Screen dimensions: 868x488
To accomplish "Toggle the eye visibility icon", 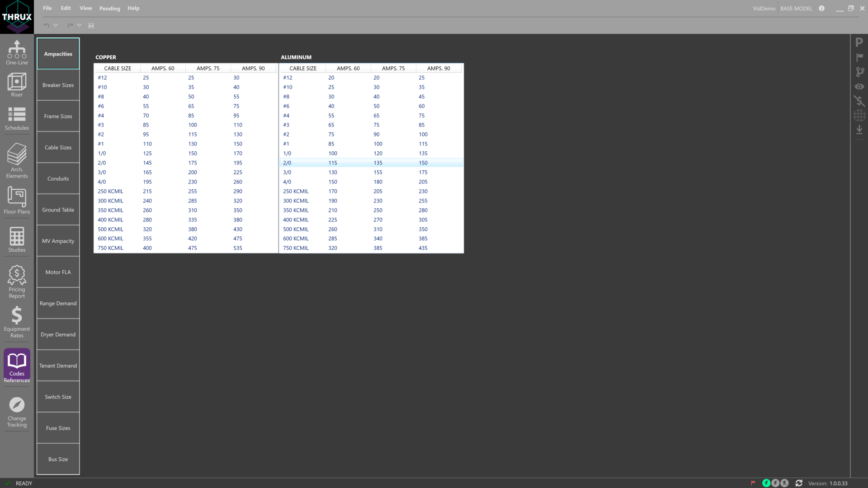I will 859,87.
